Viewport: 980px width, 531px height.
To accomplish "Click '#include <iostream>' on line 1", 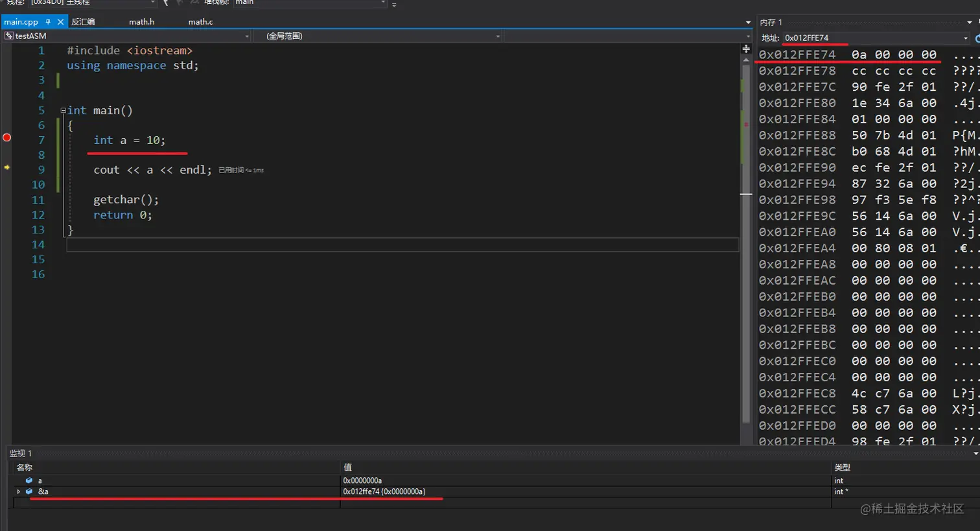I will [130, 51].
